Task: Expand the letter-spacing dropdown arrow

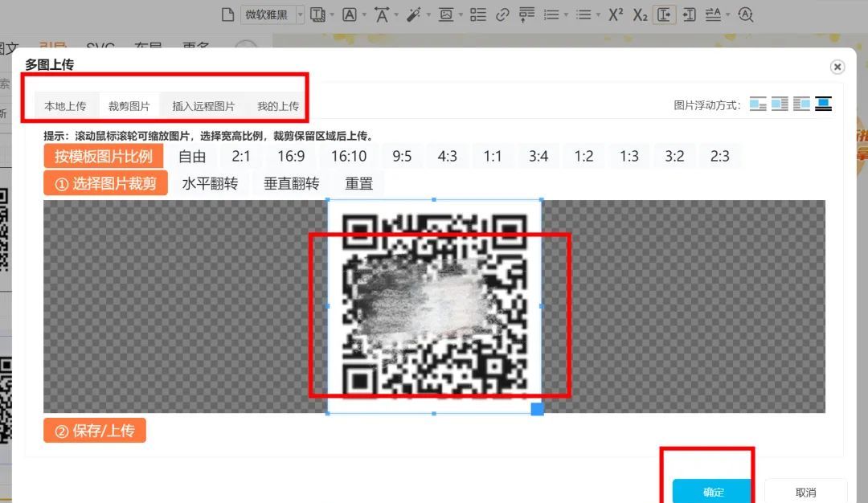Action: [x=727, y=15]
